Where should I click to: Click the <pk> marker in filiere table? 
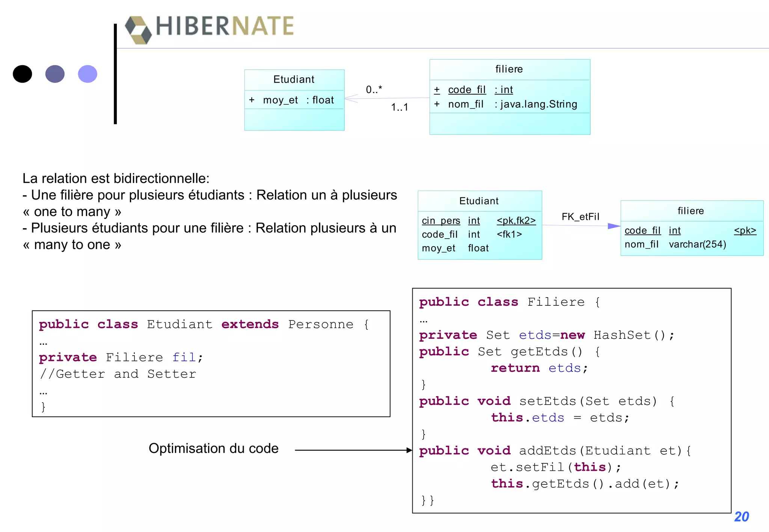pos(745,230)
